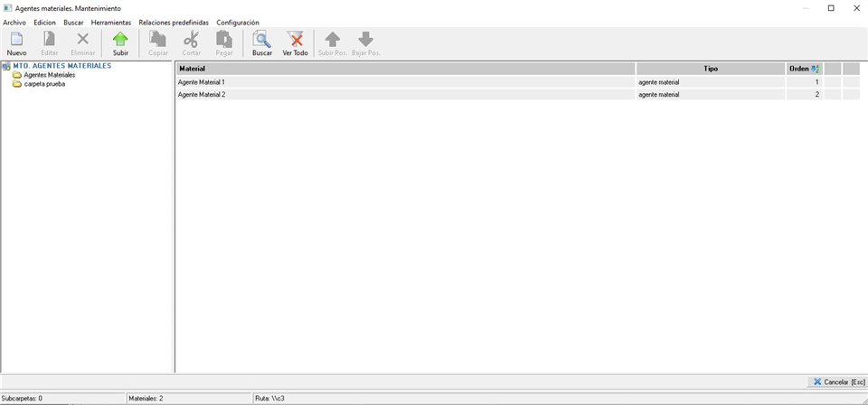The width and height of the screenshot is (868, 405).
Task: Click Orden value 2 cell
Action: [x=805, y=95]
